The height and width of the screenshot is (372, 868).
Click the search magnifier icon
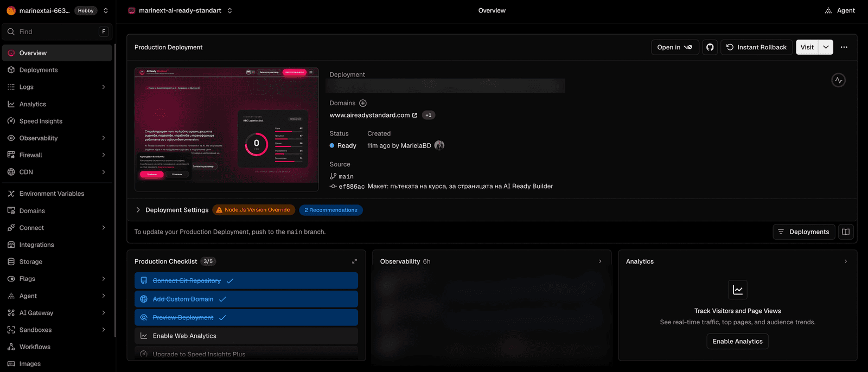click(11, 31)
